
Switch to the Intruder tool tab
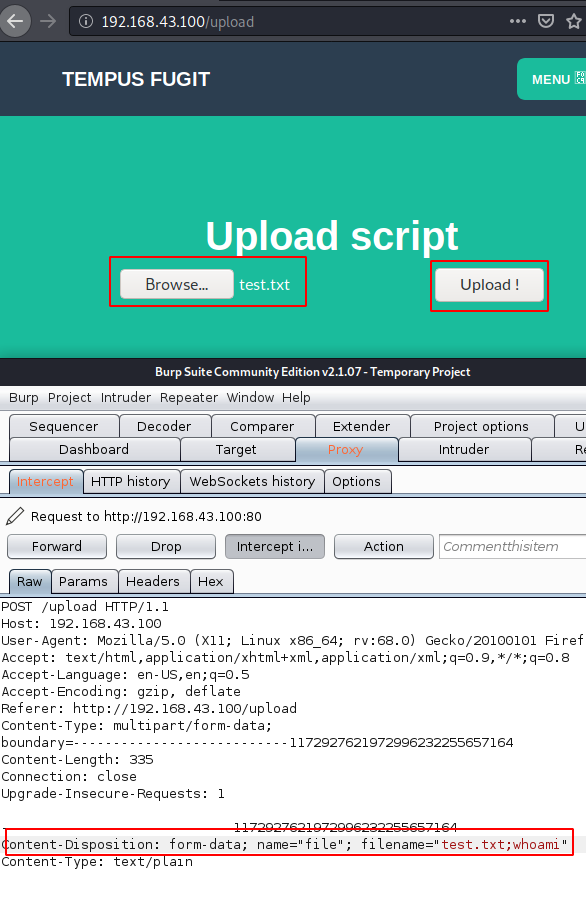coord(464,450)
